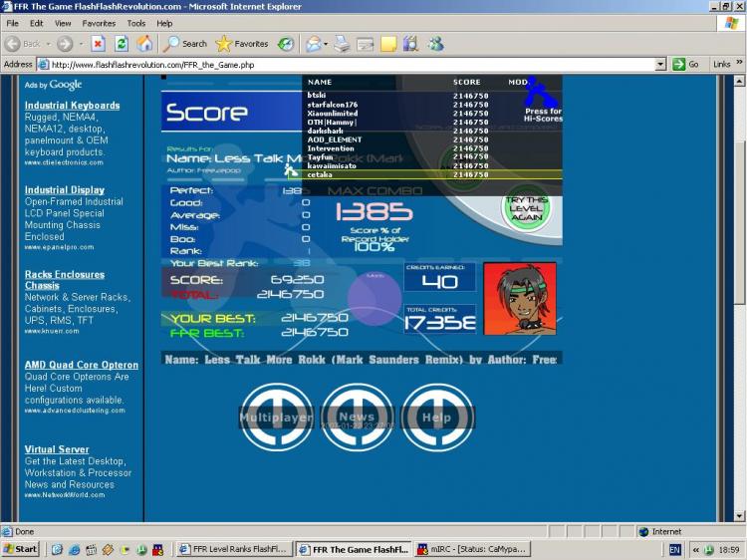The width and height of the screenshot is (747, 560).
Task: Open the Industrial Keyboards ad link
Action: (x=72, y=106)
